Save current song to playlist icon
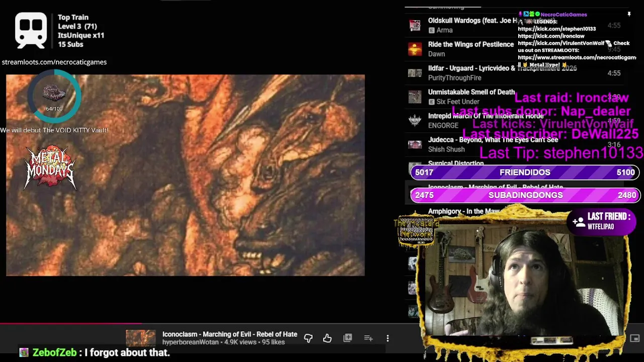The height and width of the screenshot is (362, 644). click(x=348, y=338)
